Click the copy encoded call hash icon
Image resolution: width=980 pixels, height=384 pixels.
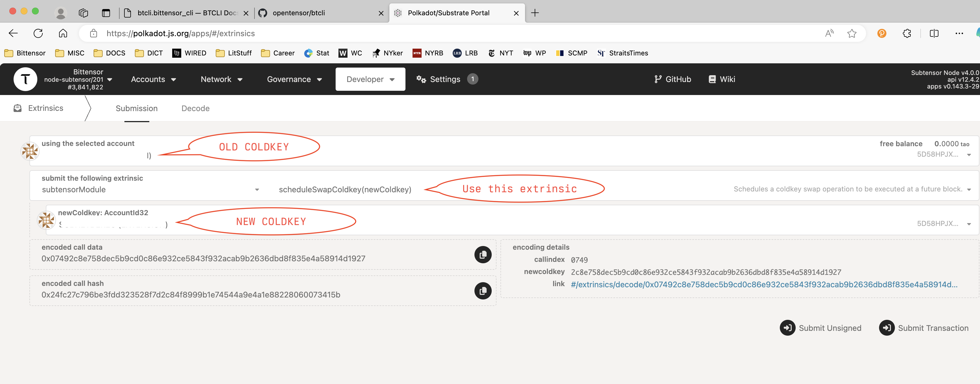click(x=484, y=290)
